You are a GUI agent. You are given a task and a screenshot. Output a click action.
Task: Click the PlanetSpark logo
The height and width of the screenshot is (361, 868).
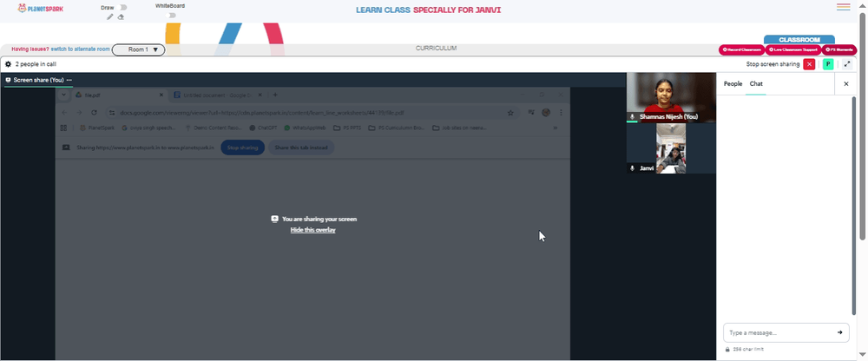tap(41, 9)
